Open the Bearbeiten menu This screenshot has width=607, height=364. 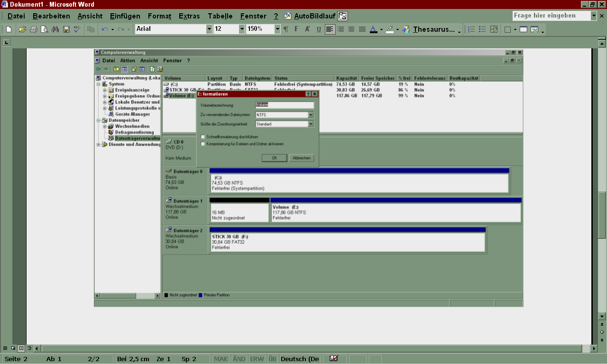[x=51, y=16]
